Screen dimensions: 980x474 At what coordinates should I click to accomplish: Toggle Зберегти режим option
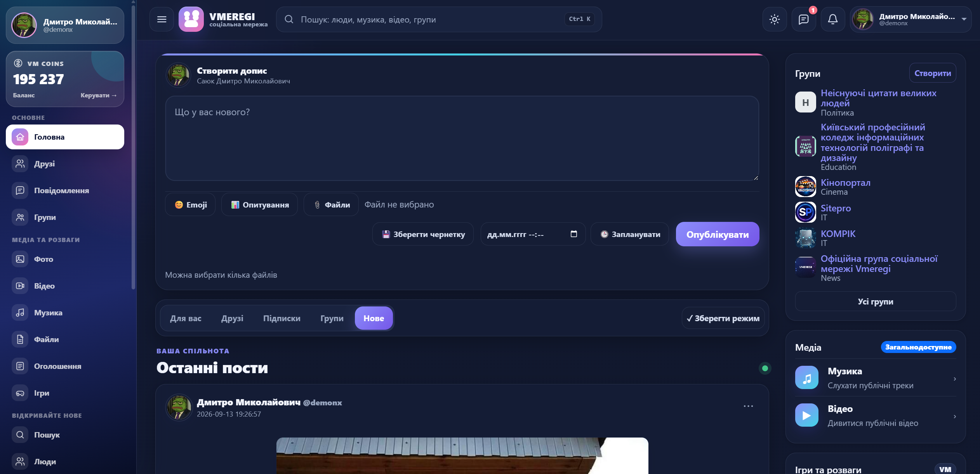coord(723,318)
